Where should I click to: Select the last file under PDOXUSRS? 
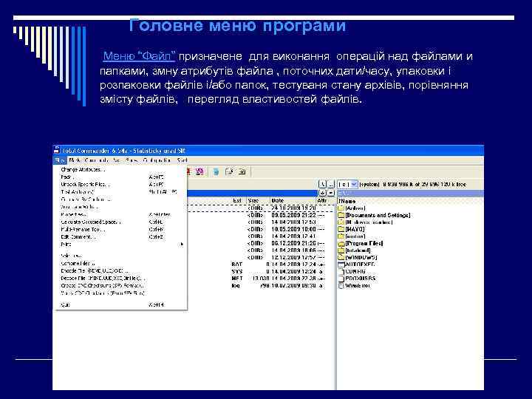pyautogui.click(x=354, y=286)
